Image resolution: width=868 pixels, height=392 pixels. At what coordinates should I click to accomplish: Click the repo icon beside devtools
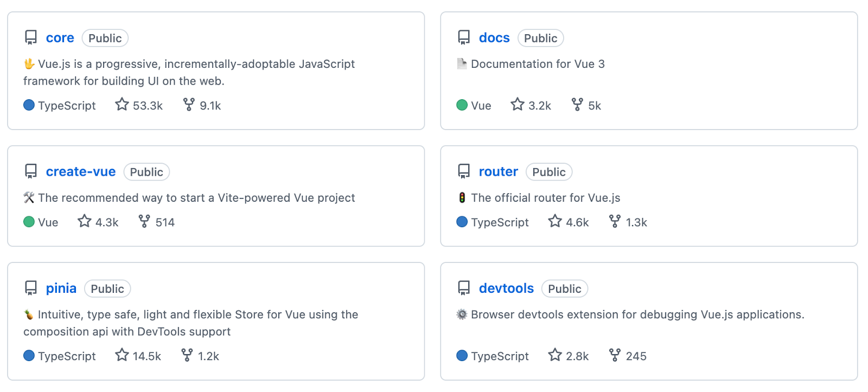pyautogui.click(x=464, y=288)
